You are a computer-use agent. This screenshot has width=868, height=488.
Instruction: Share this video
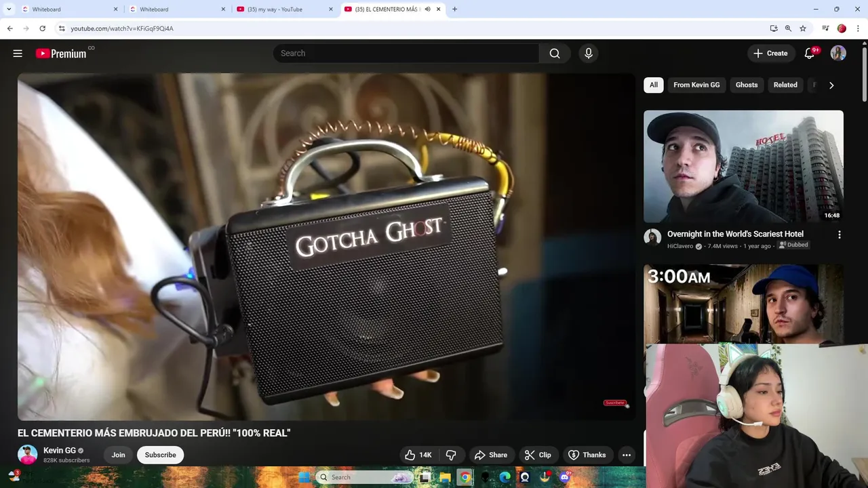pyautogui.click(x=491, y=455)
